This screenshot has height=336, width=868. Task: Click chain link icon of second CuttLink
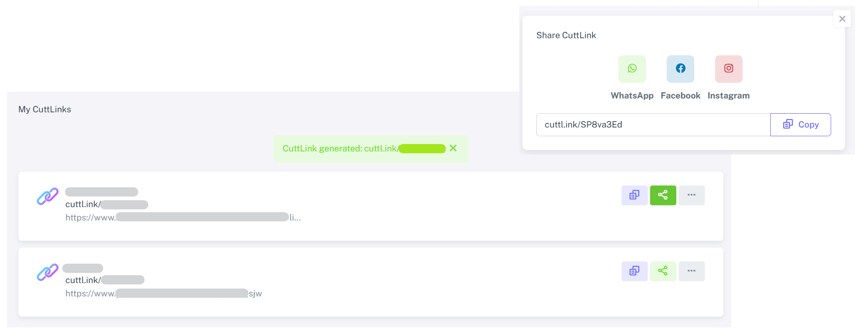[x=47, y=272]
